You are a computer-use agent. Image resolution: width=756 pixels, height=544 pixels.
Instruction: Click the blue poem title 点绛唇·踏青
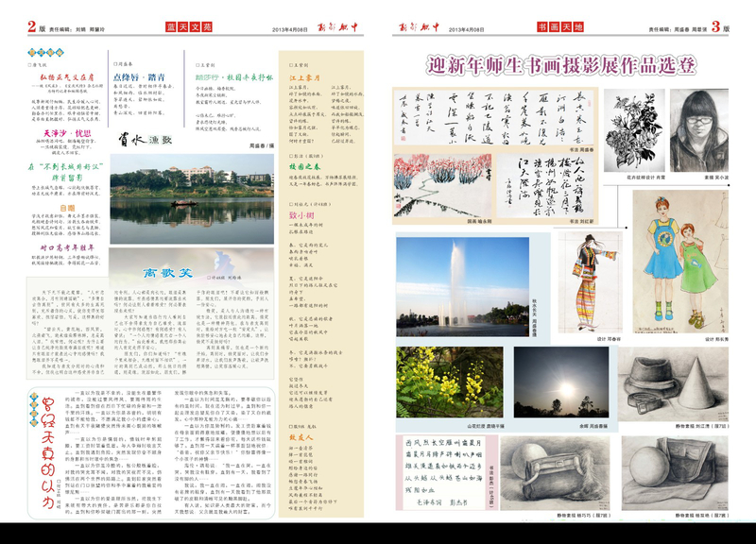(x=139, y=77)
